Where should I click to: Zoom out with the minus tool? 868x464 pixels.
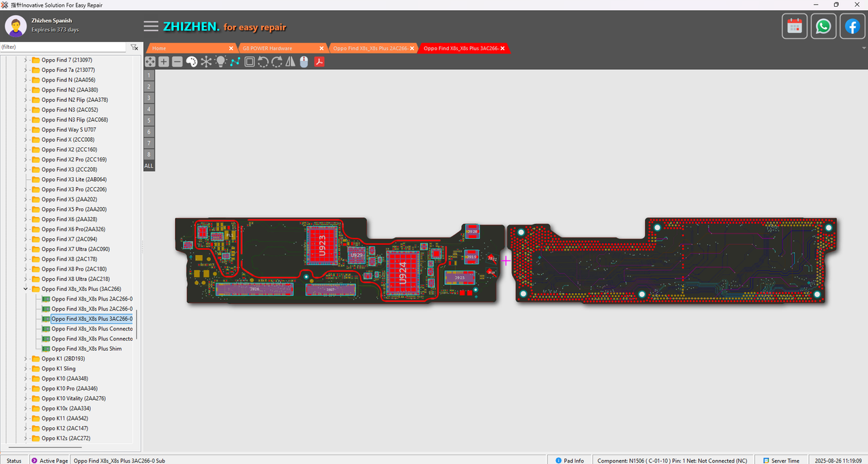[x=177, y=62]
